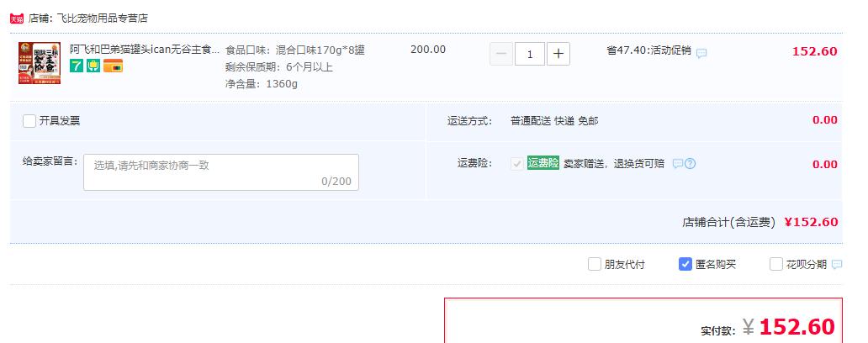The width and height of the screenshot is (868, 343).
Task: Click the comment icon beside 活动促销
Action: coord(701,53)
